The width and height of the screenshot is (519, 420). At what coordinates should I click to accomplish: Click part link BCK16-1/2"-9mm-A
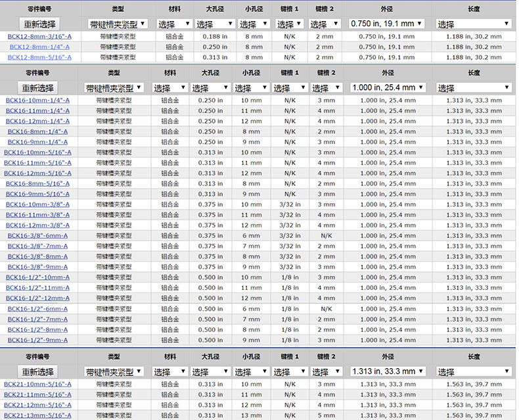(x=37, y=340)
